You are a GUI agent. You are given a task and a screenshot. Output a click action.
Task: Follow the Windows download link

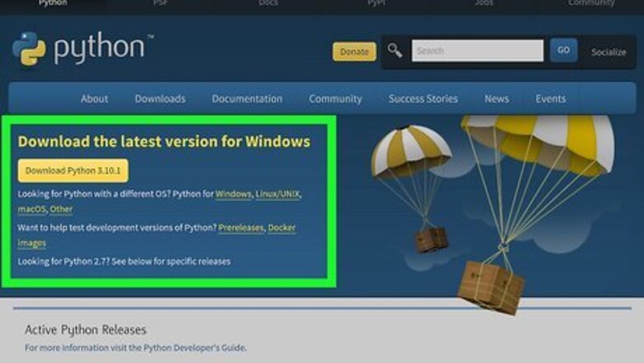[x=233, y=194]
